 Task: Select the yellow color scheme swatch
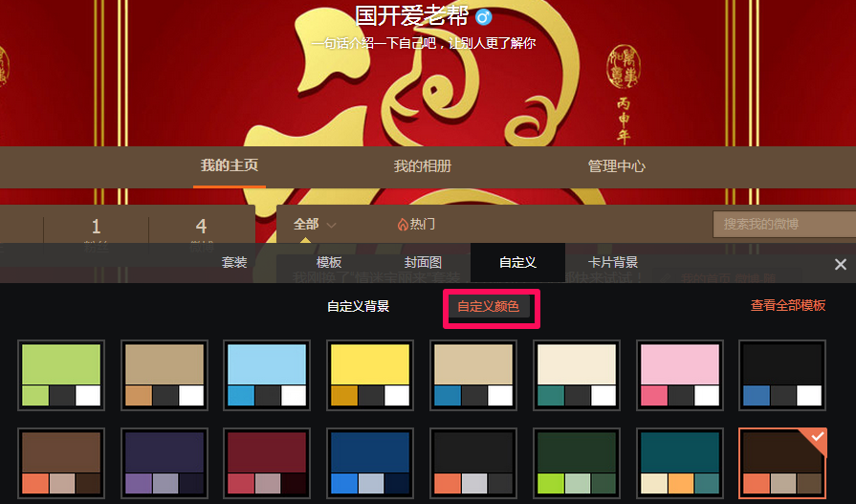coord(369,374)
